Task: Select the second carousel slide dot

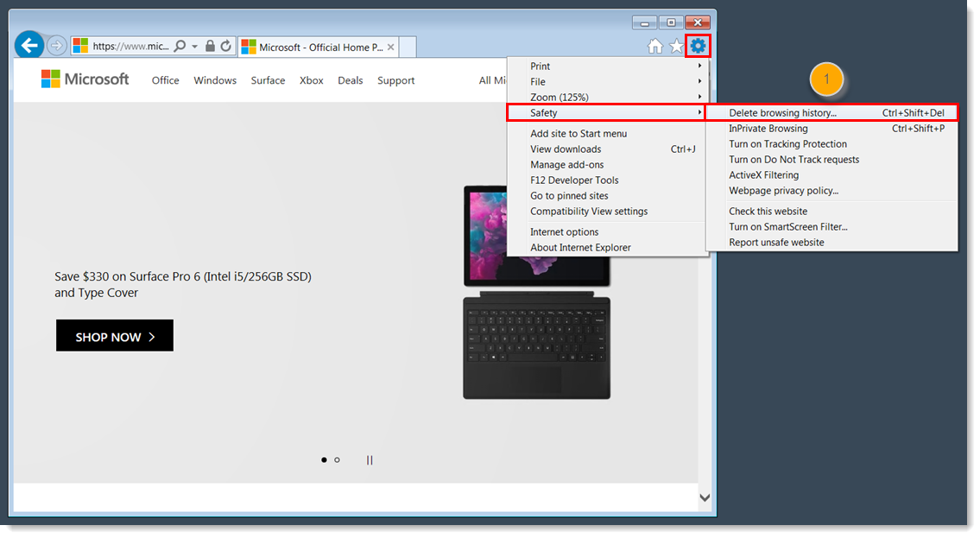Action: click(337, 460)
